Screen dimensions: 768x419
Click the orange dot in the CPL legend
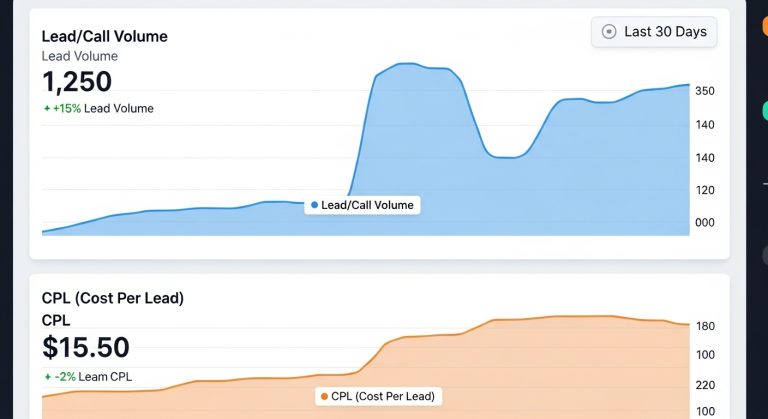tap(324, 397)
